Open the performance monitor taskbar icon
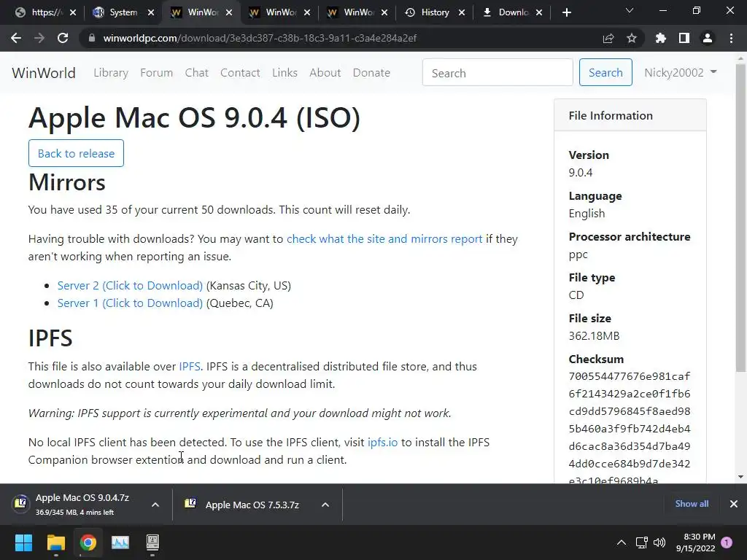 [x=120, y=542]
